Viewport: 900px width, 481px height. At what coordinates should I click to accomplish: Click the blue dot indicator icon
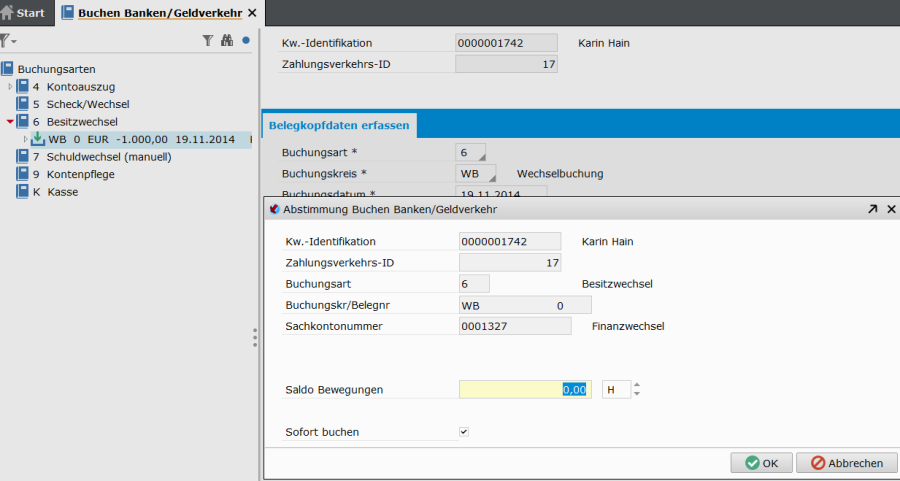coord(246,40)
